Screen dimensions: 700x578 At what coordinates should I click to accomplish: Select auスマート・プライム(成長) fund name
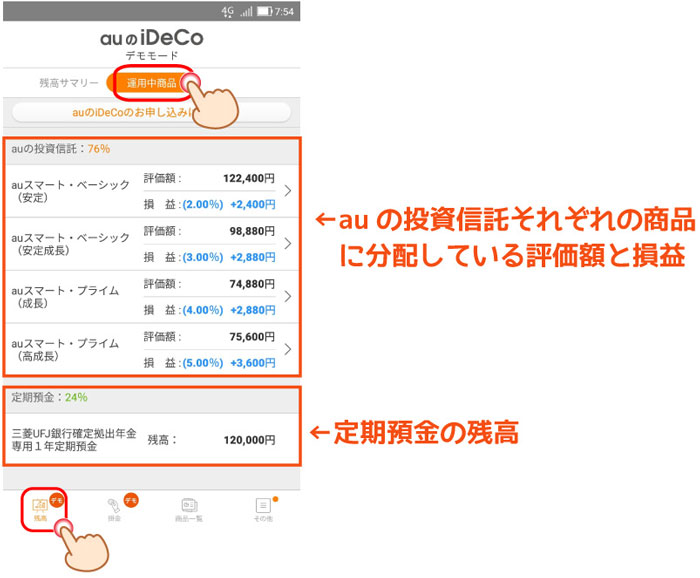65,296
